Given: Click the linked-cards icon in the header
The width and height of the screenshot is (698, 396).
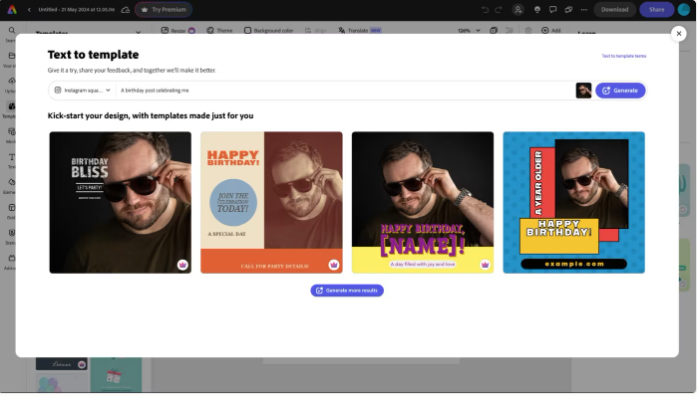Looking at the screenshot, I should point(568,9).
